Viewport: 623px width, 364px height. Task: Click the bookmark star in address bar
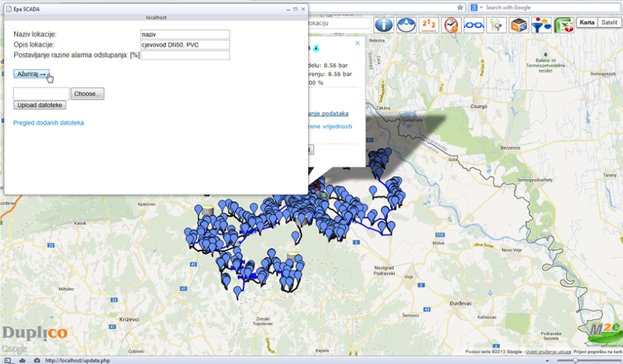460,7
